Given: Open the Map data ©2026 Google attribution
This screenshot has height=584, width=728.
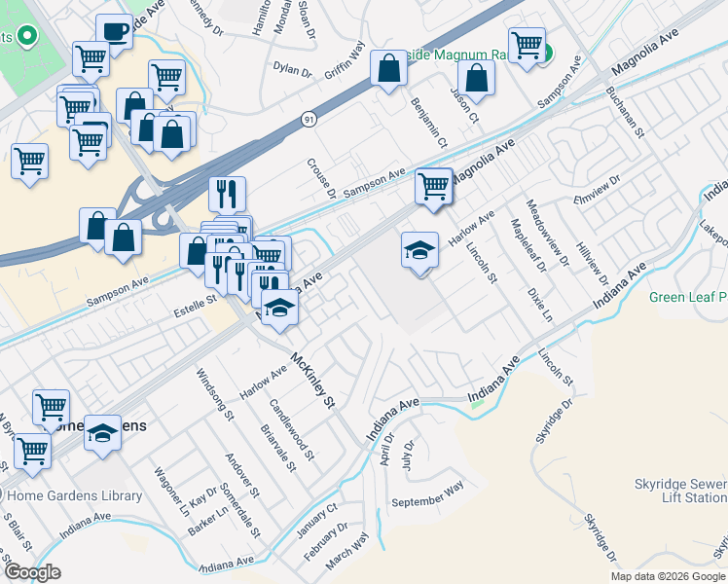Looking at the screenshot, I should coord(669,577).
